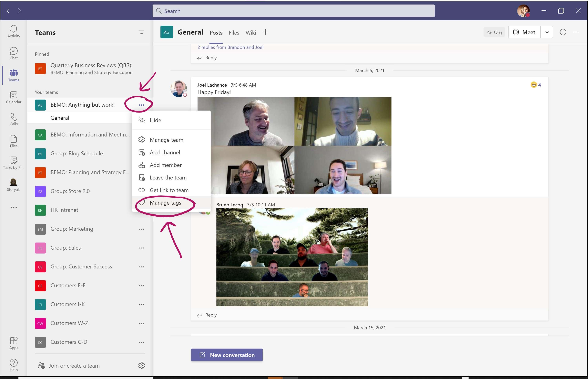This screenshot has width=588, height=379.
Task: Click the laughing emoji reaction count
Action: click(536, 85)
